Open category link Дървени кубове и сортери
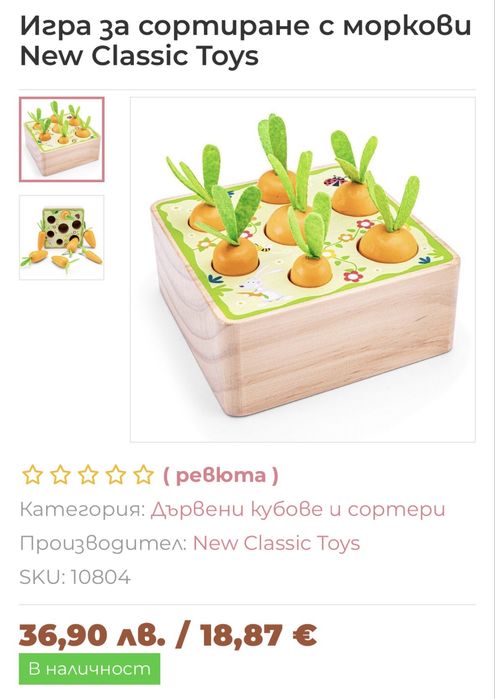Screen dimensions: 495x699 pyautogui.click(x=298, y=509)
